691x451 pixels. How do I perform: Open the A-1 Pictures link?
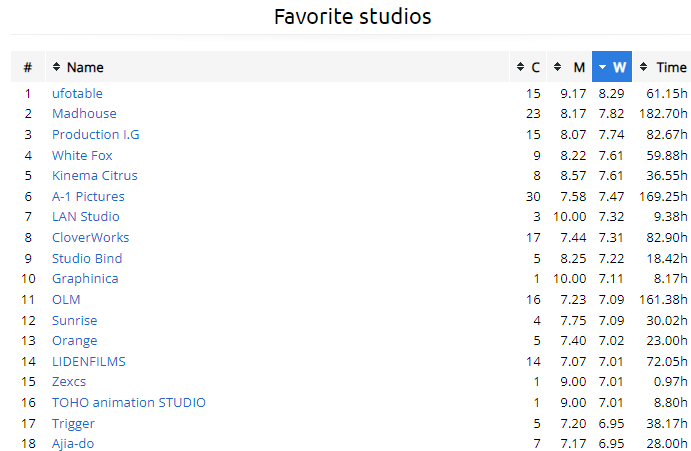click(88, 197)
